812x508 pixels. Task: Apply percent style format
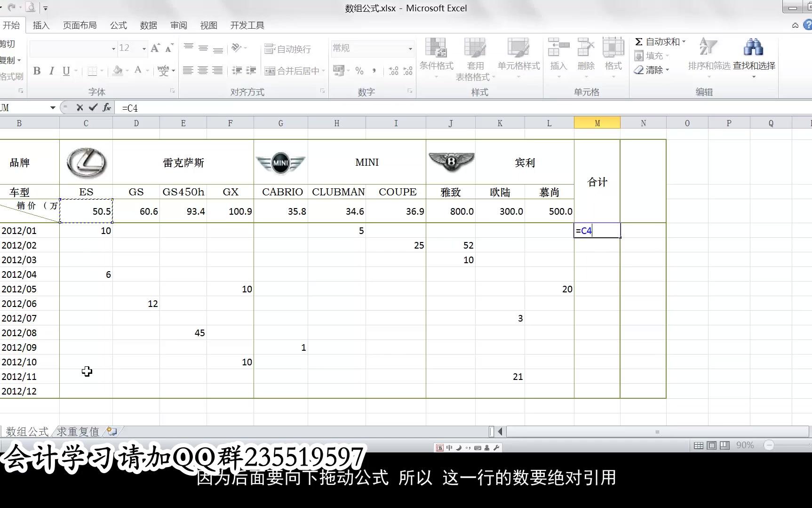click(359, 71)
